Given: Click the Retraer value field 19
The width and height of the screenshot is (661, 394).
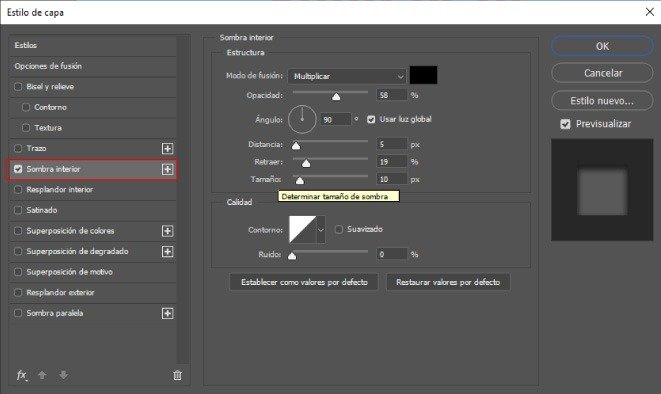Looking at the screenshot, I should coord(392,162).
